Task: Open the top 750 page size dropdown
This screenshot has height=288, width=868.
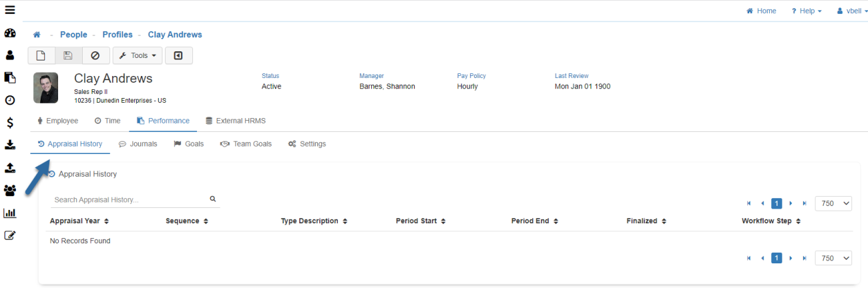Action: point(833,203)
